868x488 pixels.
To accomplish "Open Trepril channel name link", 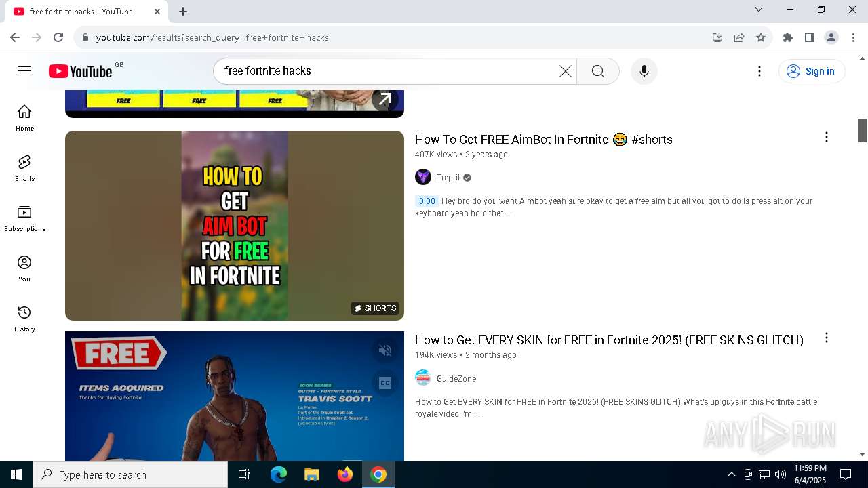I will point(448,178).
